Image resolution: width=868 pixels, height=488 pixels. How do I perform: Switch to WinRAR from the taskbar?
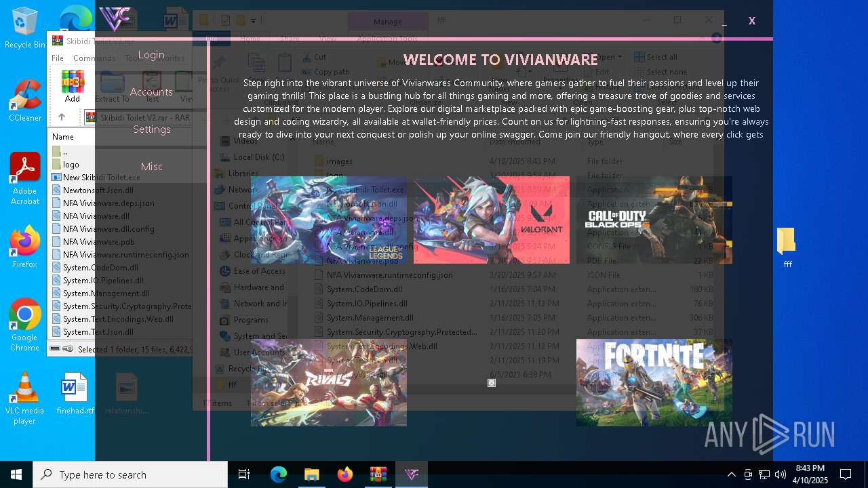[x=378, y=474]
